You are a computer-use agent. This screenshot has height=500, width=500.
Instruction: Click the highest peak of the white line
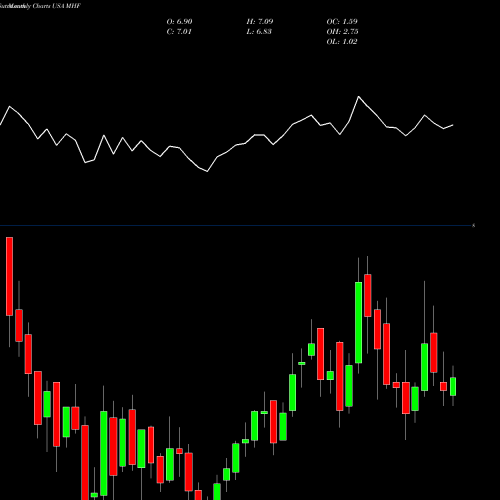[359, 97]
